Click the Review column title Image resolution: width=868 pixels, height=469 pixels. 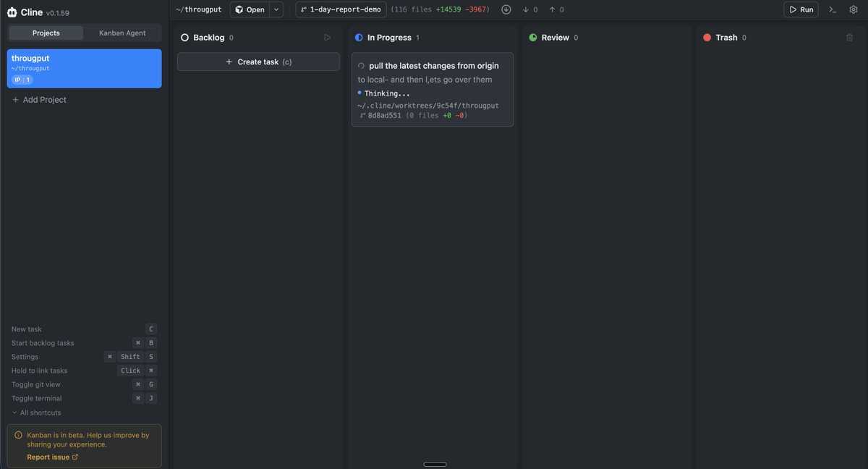click(x=555, y=38)
